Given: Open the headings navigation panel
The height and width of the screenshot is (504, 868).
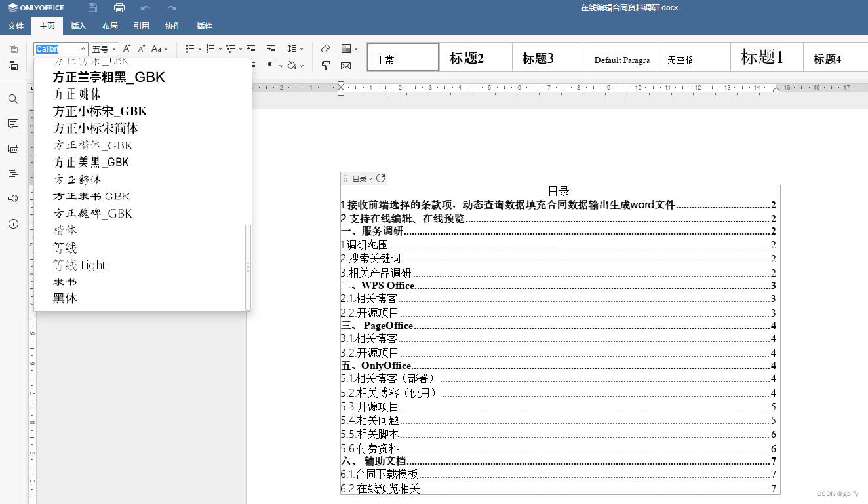Looking at the screenshot, I should point(12,174).
